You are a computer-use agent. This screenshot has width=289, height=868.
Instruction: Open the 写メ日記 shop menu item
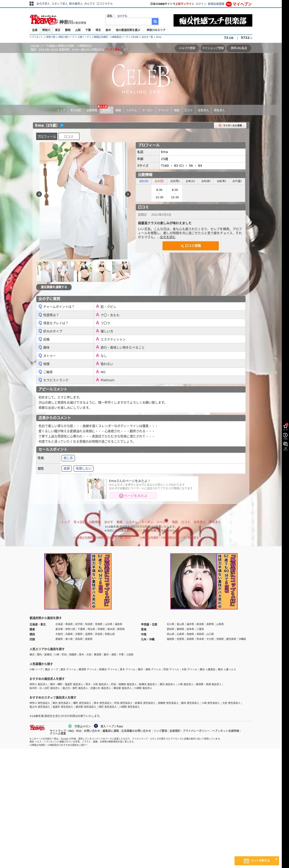pos(76,110)
